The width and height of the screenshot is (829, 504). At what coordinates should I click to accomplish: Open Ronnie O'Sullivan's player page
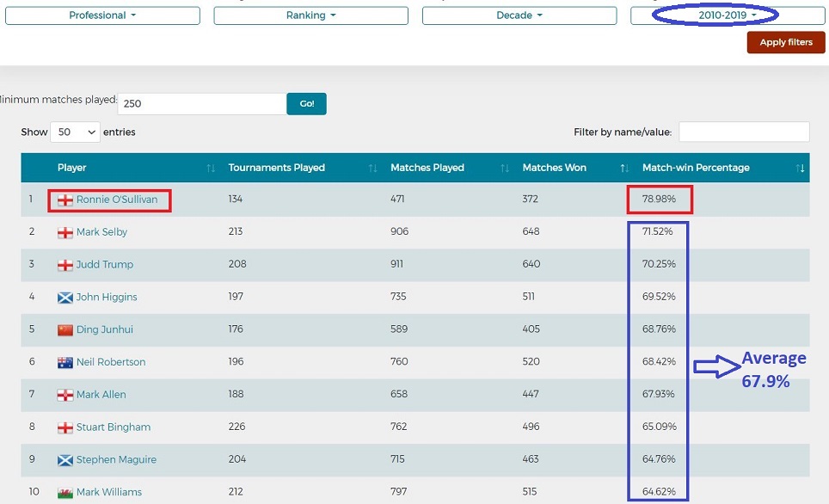pyautogui.click(x=117, y=200)
